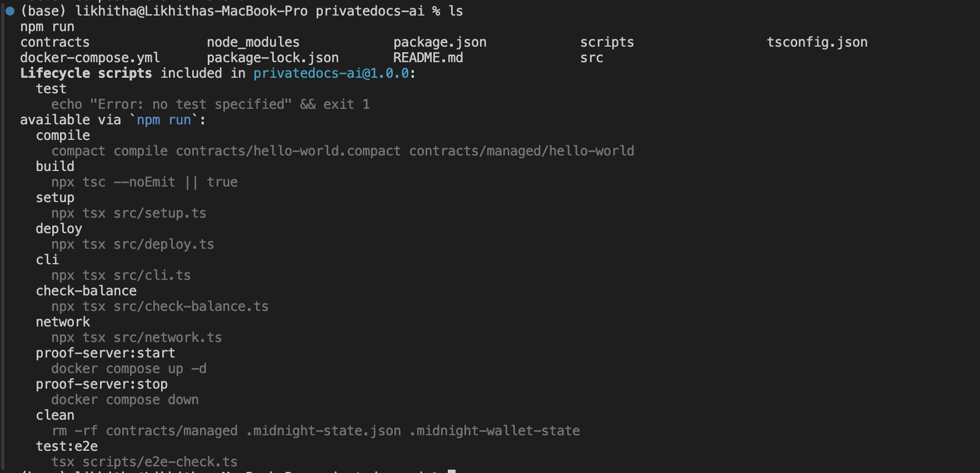Click the privatedocs-ai@1.0.0 package link
The width and height of the screenshot is (980, 473).
pyautogui.click(x=332, y=73)
